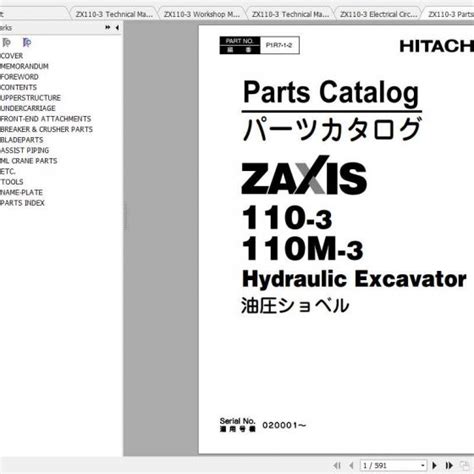Open the TOOLS bookmark
This screenshot has width=474, height=474.
point(12,182)
